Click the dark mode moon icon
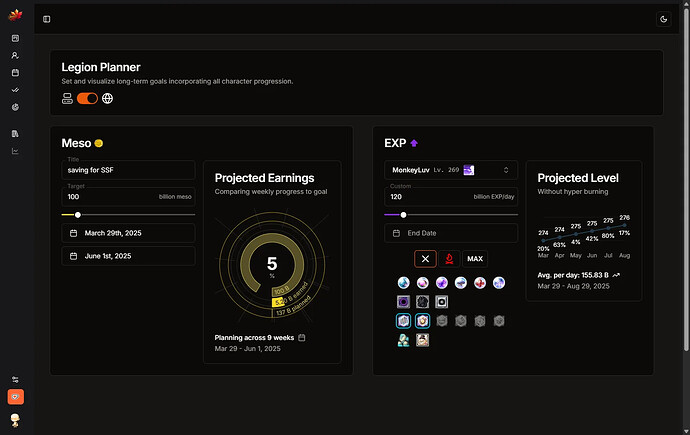The width and height of the screenshot is (690, 435). 664,19
